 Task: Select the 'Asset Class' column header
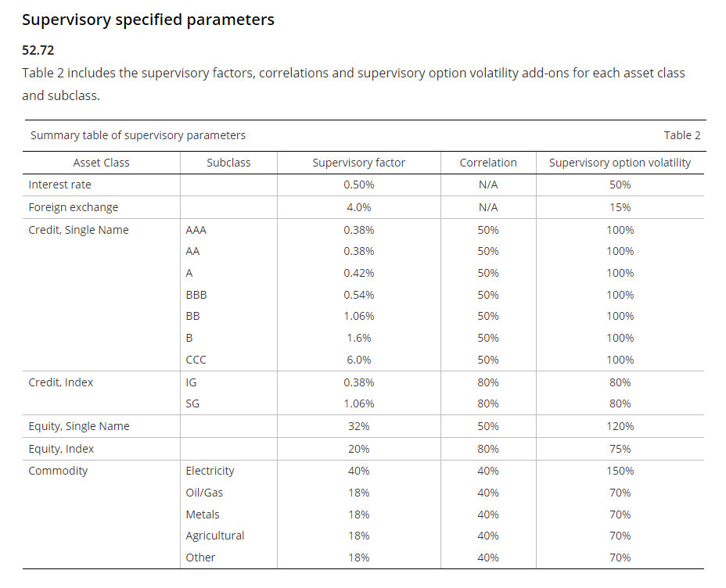[x=101, y=163]
